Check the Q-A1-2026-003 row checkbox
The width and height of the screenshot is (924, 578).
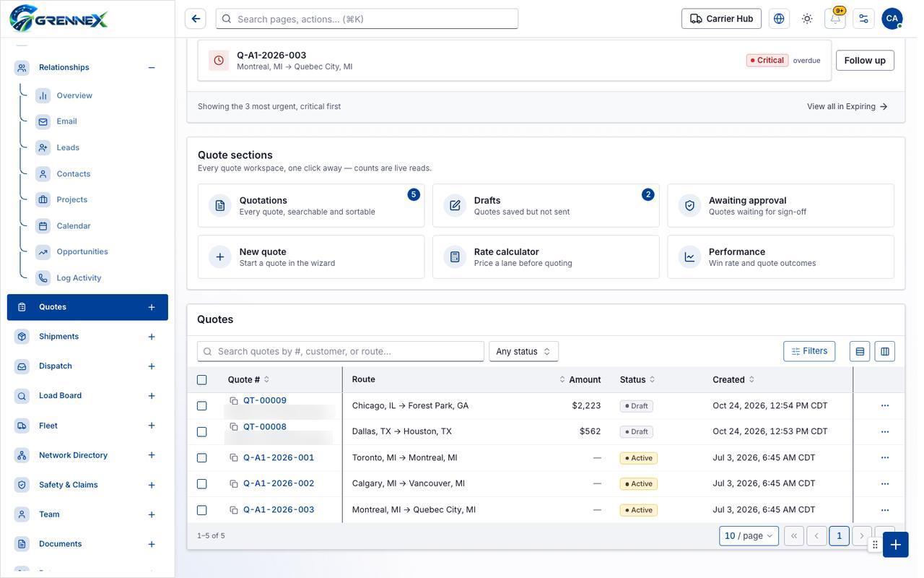coord(202,510)
